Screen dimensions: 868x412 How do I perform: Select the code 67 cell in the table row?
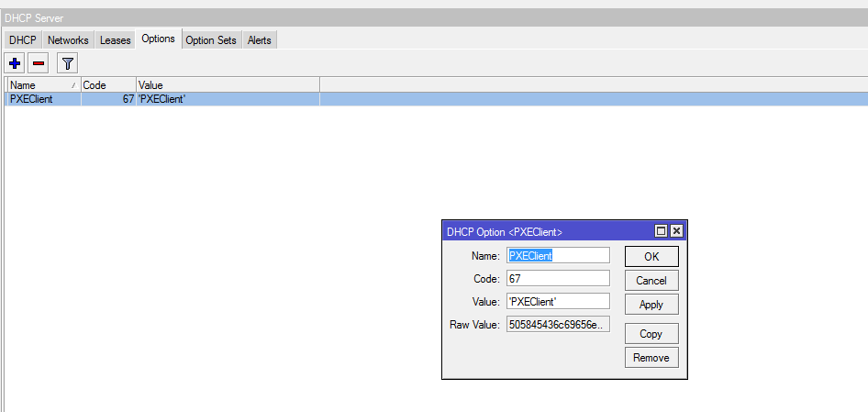[108, 99]
